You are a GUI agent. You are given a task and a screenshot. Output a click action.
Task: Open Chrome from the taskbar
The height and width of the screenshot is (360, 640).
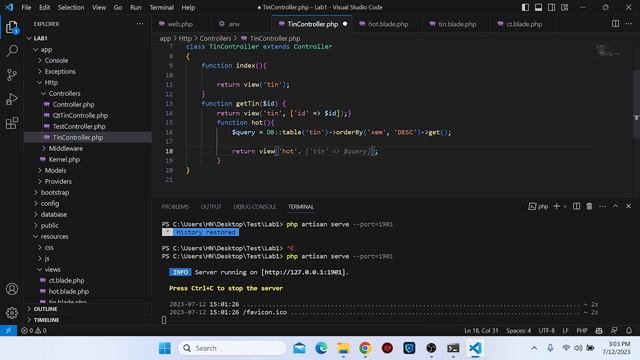[x=365, y=348]
